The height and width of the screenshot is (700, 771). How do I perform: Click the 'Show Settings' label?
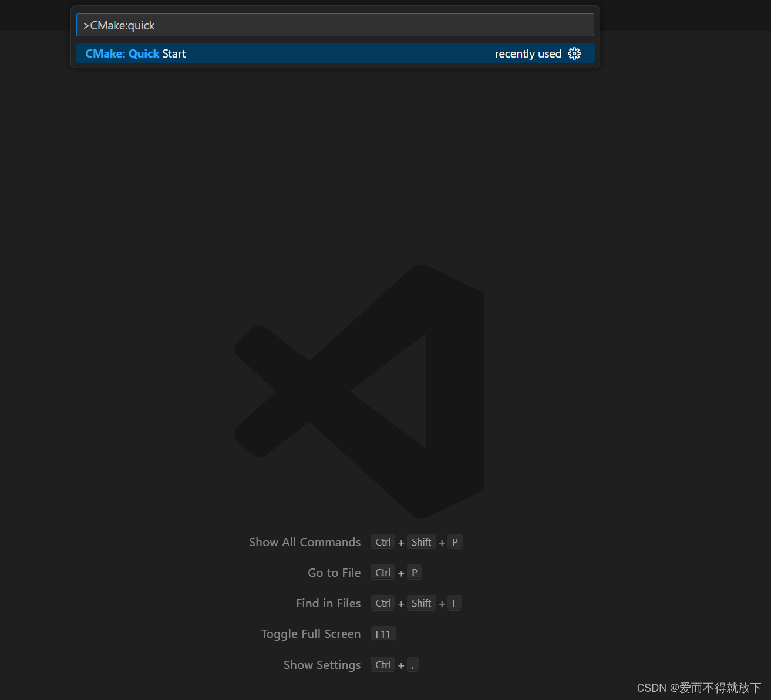(322, 665)
